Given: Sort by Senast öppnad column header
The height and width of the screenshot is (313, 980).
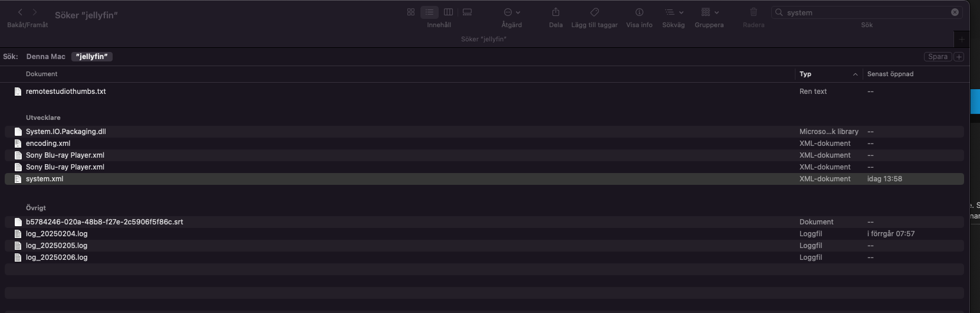Looking at the screenshot, I should [890, 74].
